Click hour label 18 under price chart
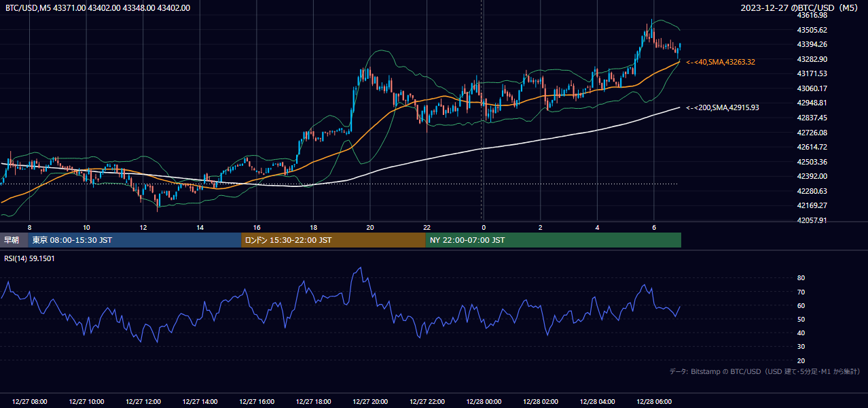Screen dimensions: 868x408 tap(313, 227)
